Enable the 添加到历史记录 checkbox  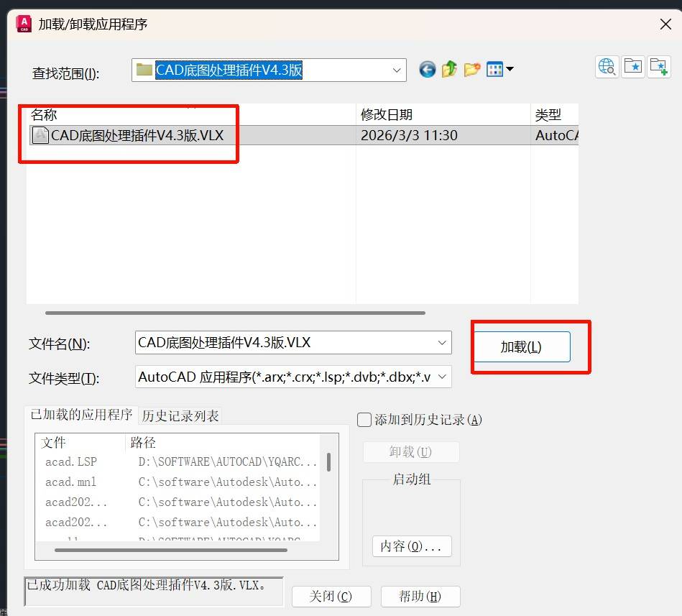pyautogui.click(x=365, y=420)
